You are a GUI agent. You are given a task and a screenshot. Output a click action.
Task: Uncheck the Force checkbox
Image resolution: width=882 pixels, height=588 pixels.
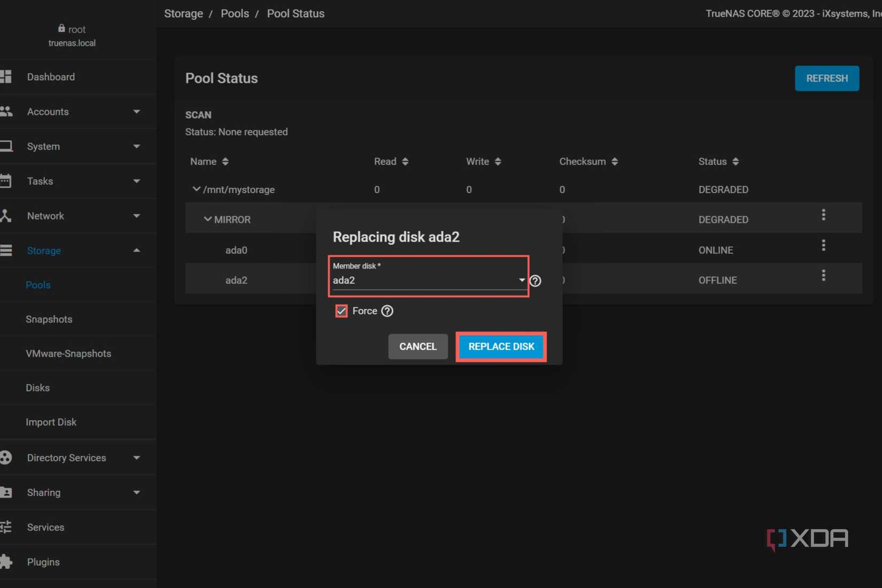tap(342, 311)
